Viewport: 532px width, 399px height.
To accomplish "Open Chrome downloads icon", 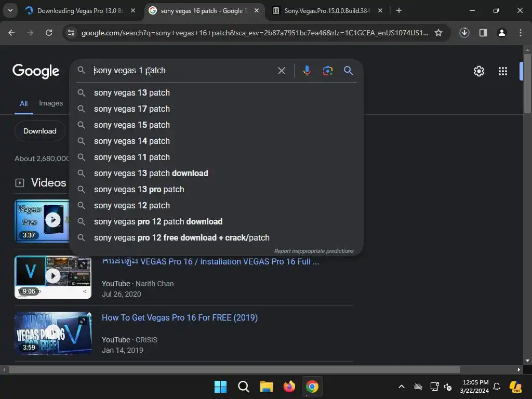I will click(x=464, y=33).
